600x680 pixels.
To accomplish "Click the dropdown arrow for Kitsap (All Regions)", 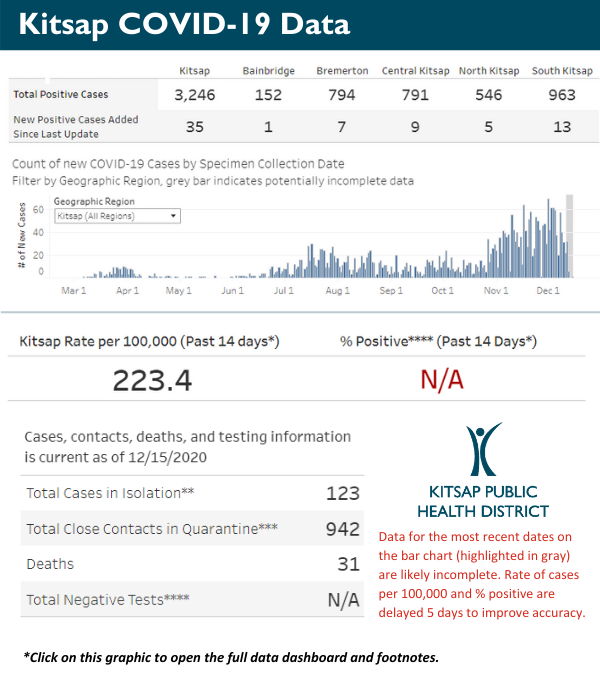I will pos(174,215).
